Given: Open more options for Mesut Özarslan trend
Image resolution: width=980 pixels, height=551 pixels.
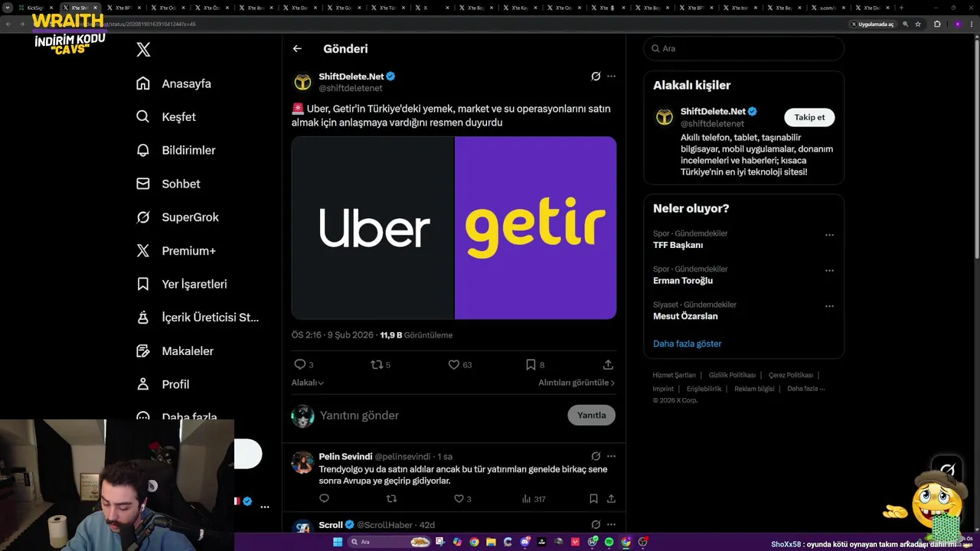Looking at the screenshot, I should tap(829, 306).
